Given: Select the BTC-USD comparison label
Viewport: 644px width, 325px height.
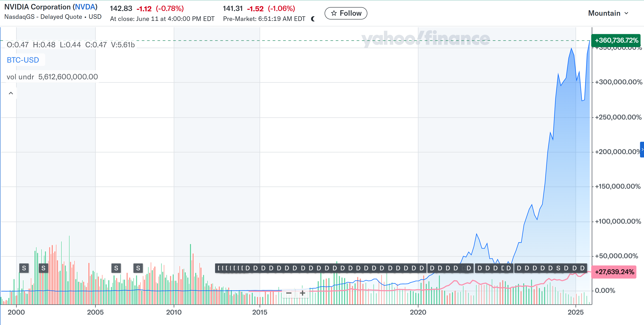Looking at the screenshot, I should 23,60.
